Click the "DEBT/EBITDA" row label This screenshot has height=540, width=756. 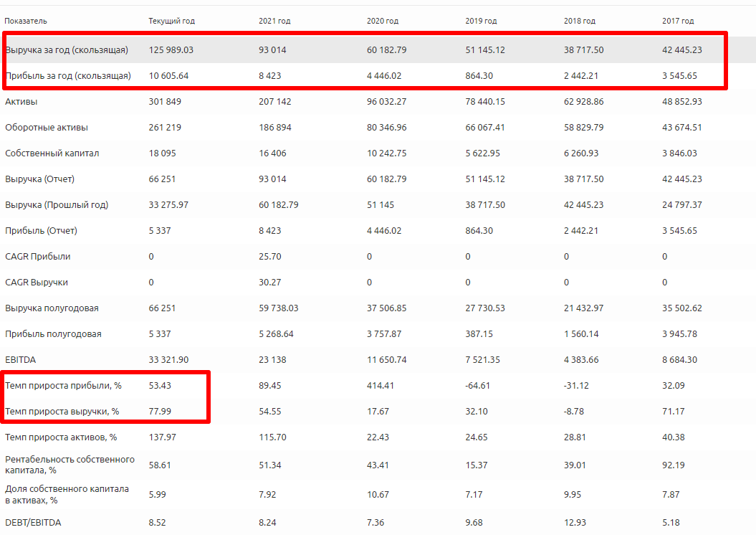point(33,523)
